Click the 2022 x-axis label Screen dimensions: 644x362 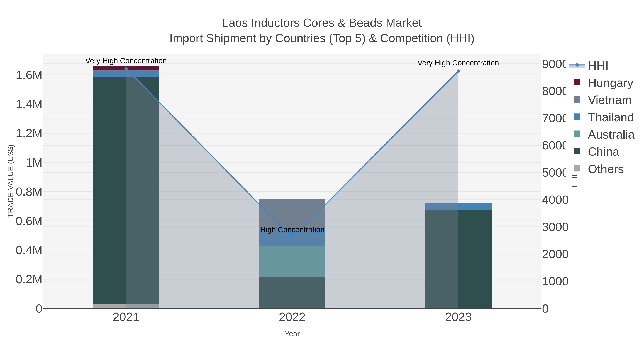point(292,317)
